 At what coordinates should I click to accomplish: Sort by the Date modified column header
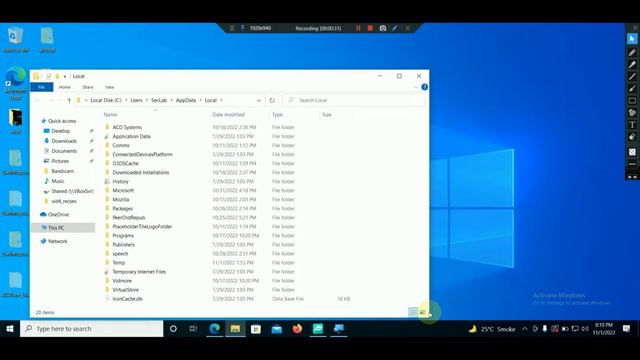click(x=229, y=115)
